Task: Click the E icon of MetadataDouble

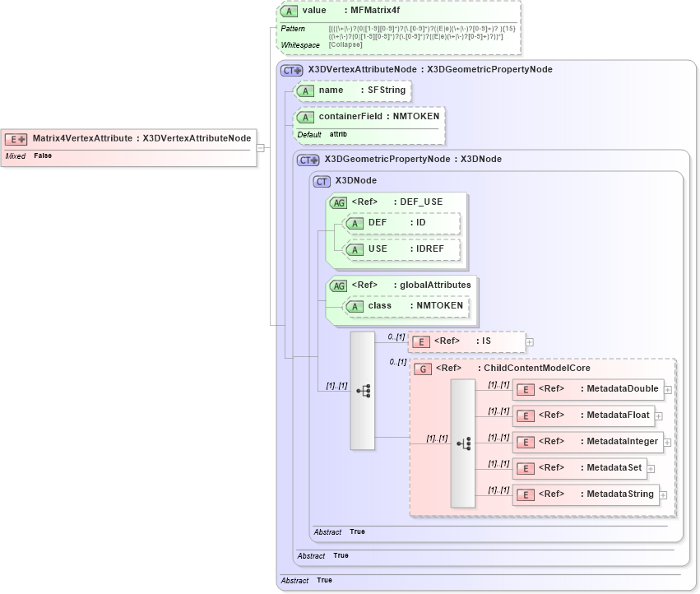Action: coord(526,390)
